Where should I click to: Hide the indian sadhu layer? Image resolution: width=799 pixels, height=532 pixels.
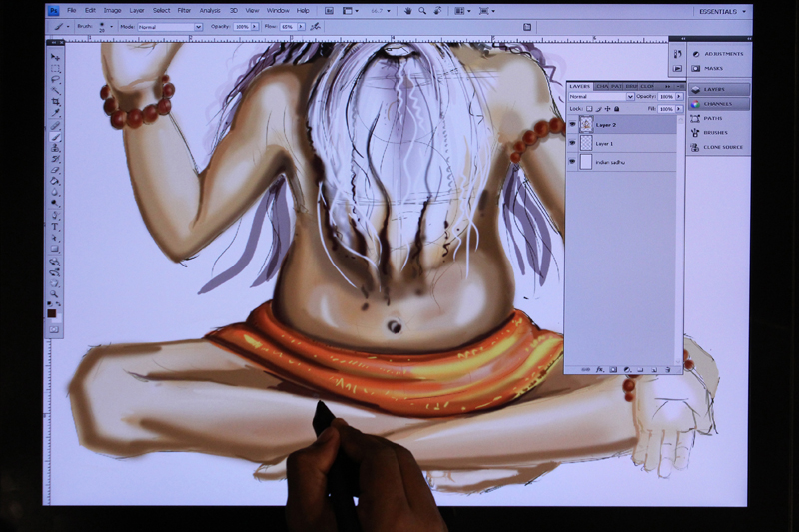(572, 162)
